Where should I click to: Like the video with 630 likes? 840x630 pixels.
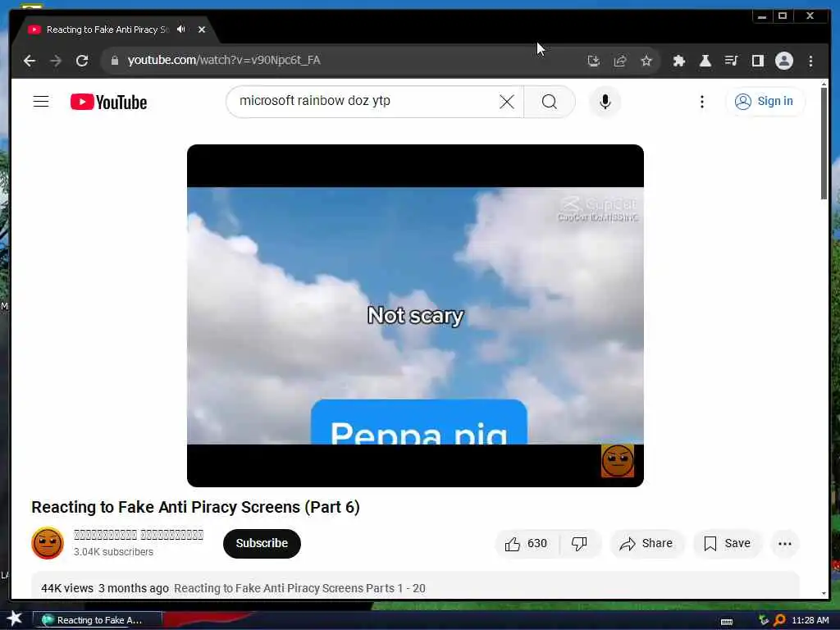[527, 543]
